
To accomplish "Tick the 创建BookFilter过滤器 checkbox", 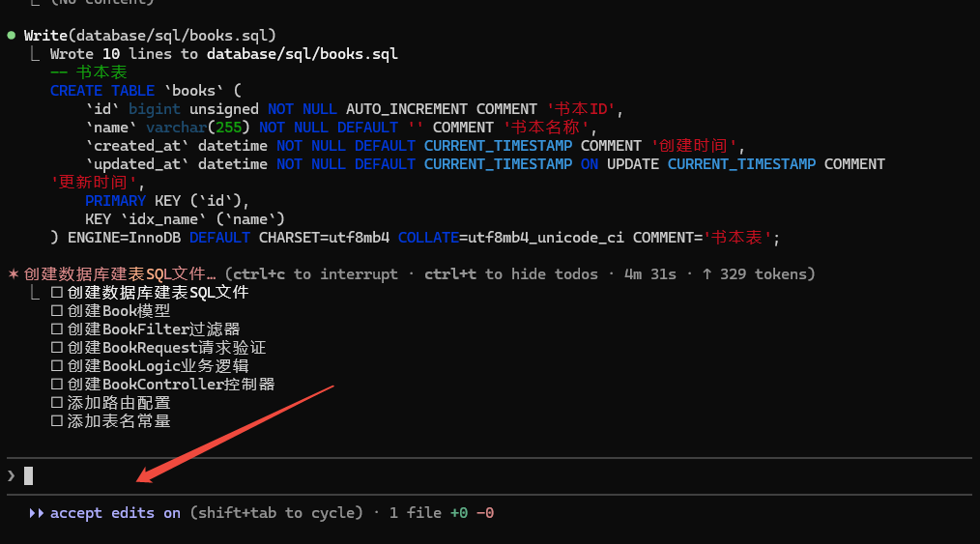I will pos(57,329).
